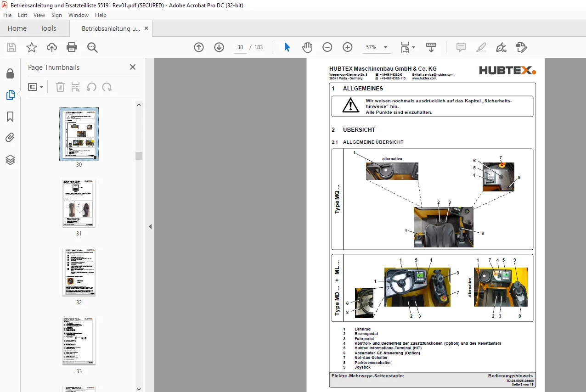586x392 pixels.
Task: Add the document to starred files
Action: 31,47
